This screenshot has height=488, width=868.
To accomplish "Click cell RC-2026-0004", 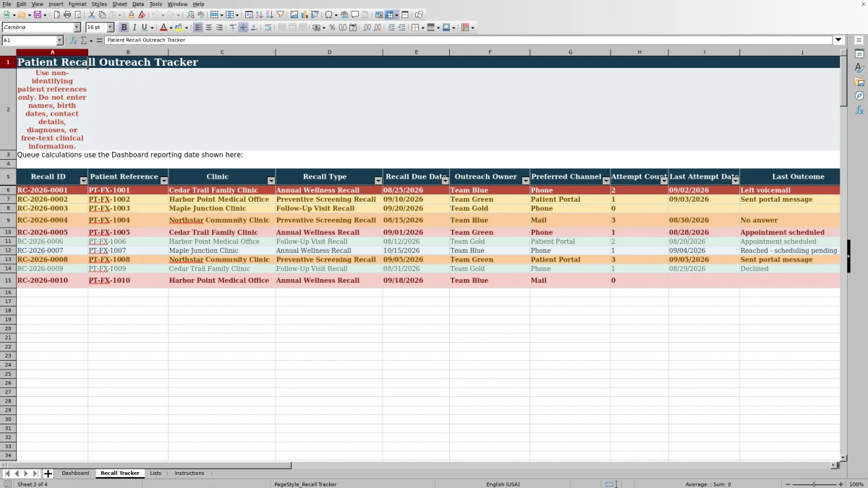I will coord(52,221).
